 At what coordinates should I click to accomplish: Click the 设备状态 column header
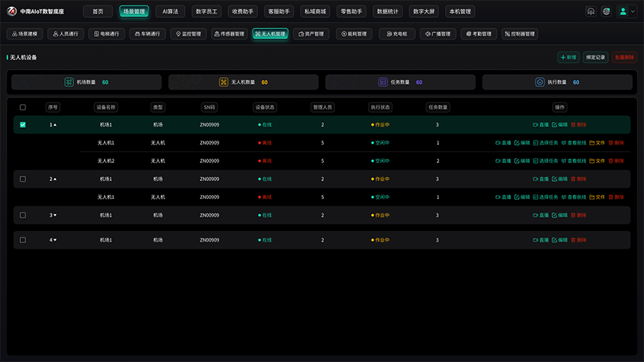pos(265,107)
